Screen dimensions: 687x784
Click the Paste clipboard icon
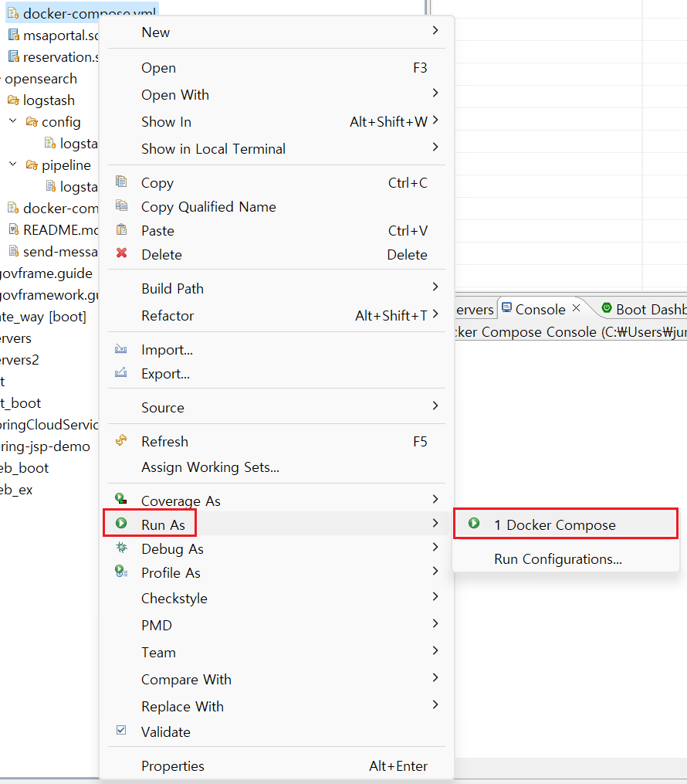[x=121, y=230]
